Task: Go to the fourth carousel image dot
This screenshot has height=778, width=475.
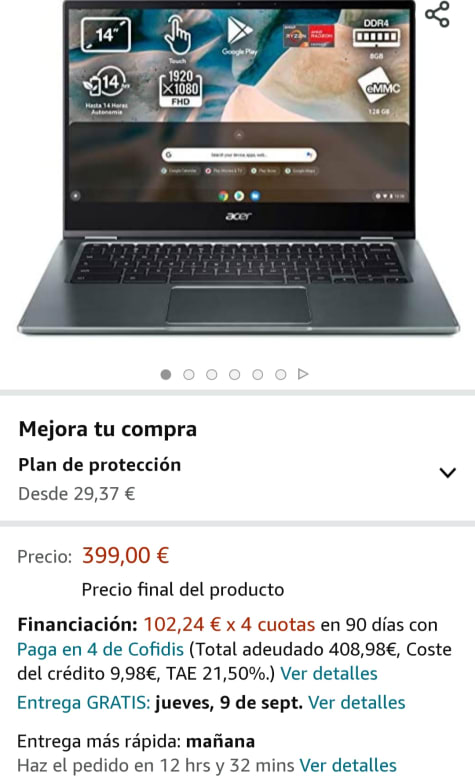Action: 234,375
